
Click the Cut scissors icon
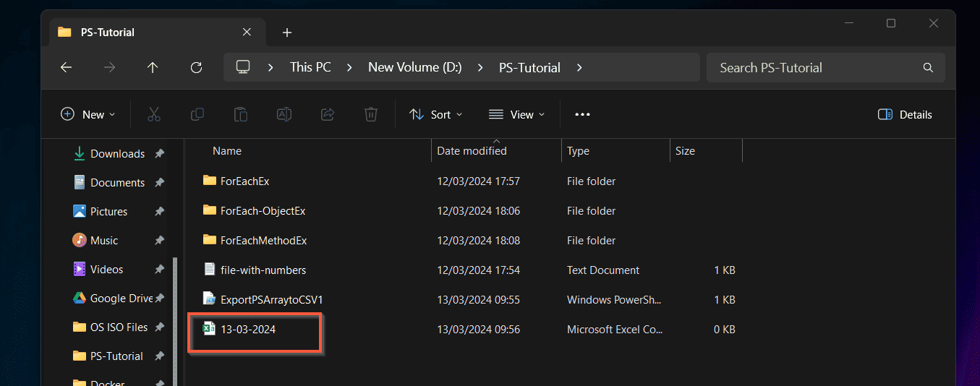pos(153,114)
